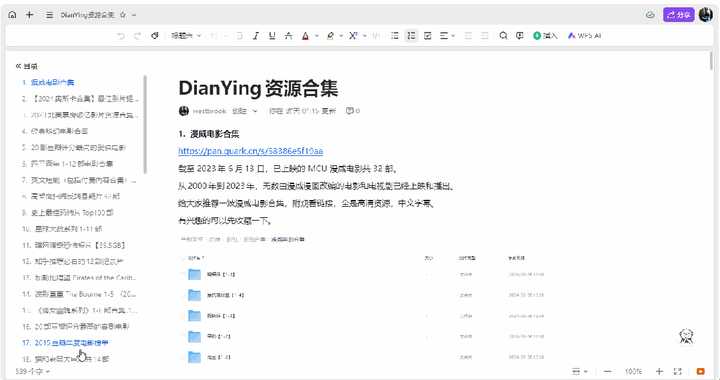Image resolution: width=720 pixels, height=380 pixels.
Task: Insert a checkbox task list
Action: point(428,35)
